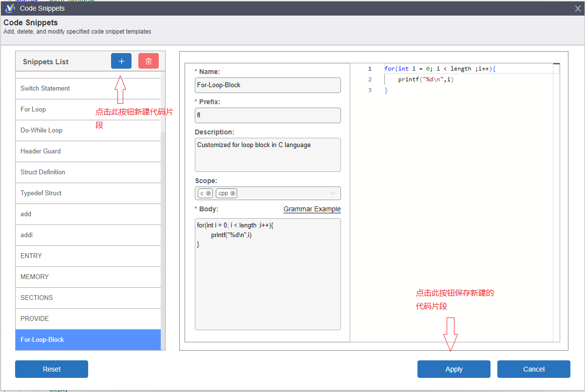
Task: Click the snippets list scrollbar
Action: click(x=163, y=241)
